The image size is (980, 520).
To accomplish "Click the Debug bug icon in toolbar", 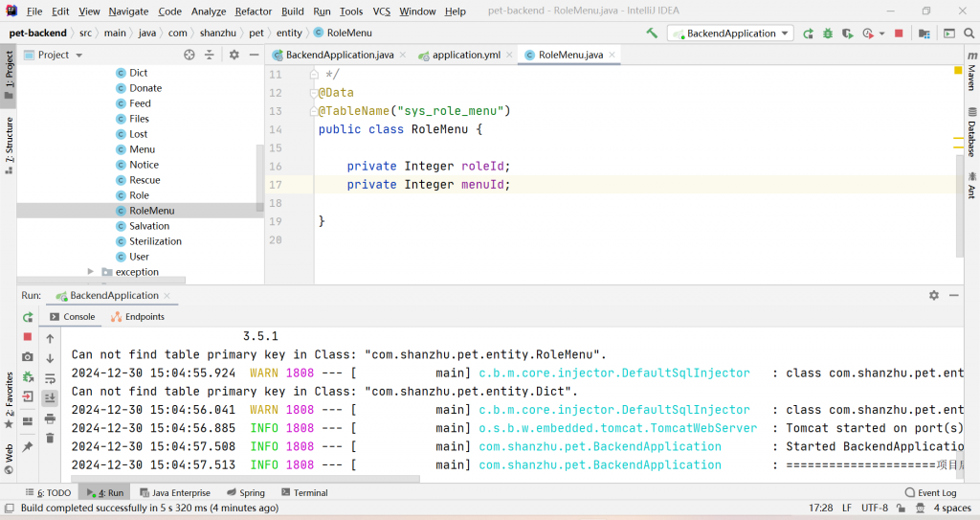I will point(828,34).
